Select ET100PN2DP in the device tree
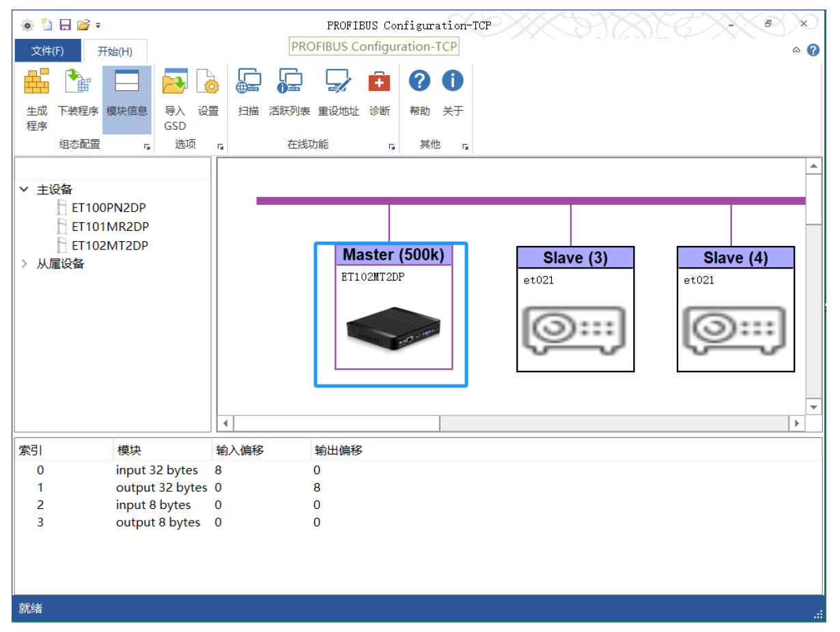 pyautogui.click(x=109, y=208)
